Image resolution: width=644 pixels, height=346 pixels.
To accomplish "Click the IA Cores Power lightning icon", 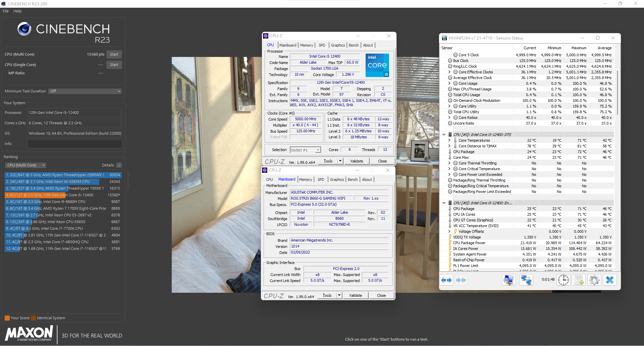I will point(450,248).
